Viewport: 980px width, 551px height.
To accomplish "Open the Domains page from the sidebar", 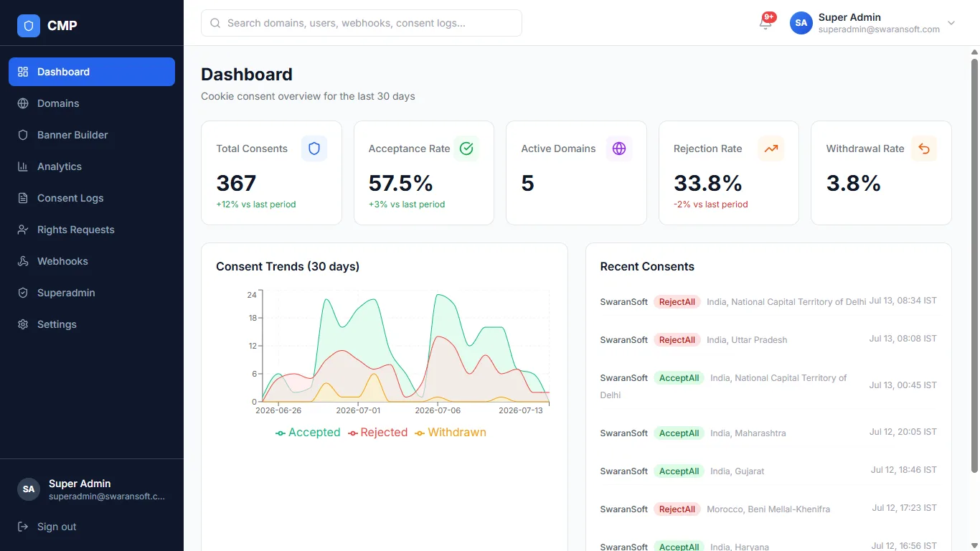I will (92, 103).
